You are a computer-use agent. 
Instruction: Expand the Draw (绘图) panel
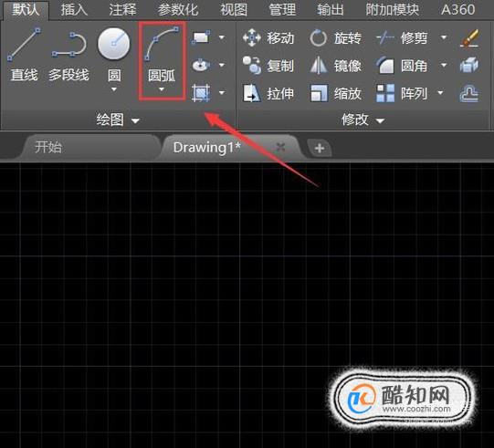(118, 120)
